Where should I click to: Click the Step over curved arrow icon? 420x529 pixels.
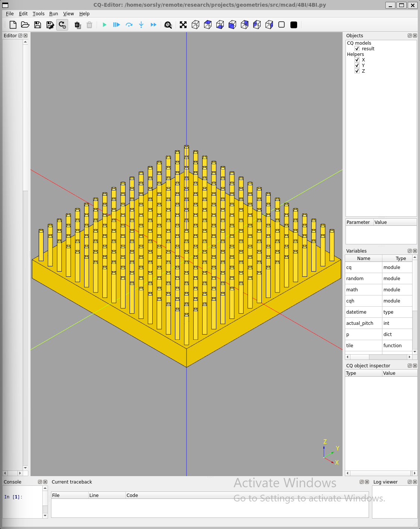tap(129, 25)
